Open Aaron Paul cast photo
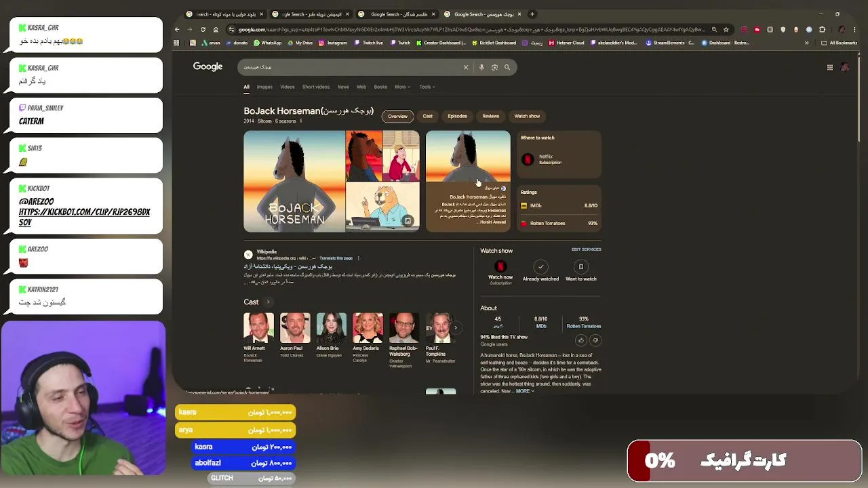Image resolution: width=868 pixels, height=488 pixels. [295, 327]
